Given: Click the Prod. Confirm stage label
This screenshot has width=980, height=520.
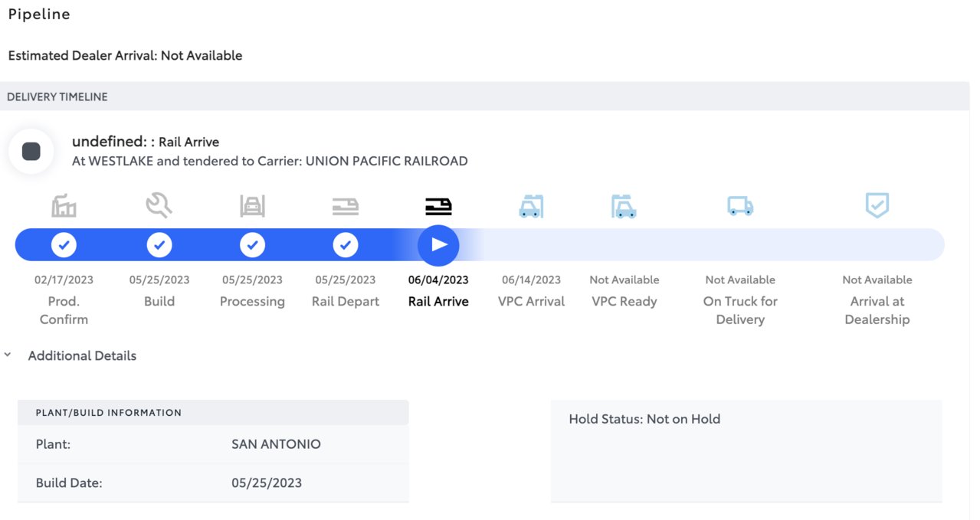Looking at the screenshot, I should click(x=64, y=310).
